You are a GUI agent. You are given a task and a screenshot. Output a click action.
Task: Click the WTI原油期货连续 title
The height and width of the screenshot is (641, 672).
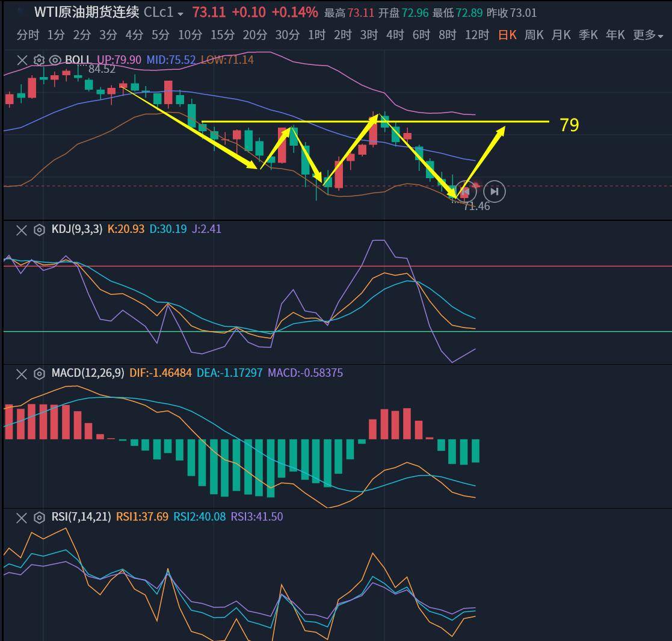tap(87, 13)
